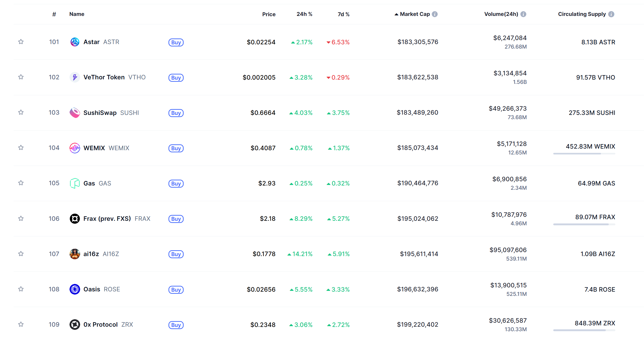Sort by Name column header
The height and width of the screenshot is (341, 644).
click(x=77, y=14)
